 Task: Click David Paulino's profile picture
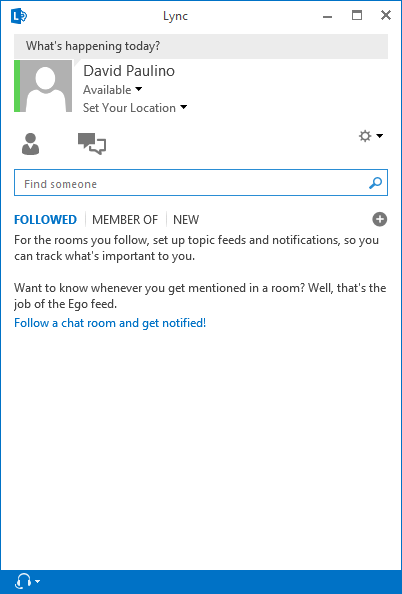click(46, 86)
